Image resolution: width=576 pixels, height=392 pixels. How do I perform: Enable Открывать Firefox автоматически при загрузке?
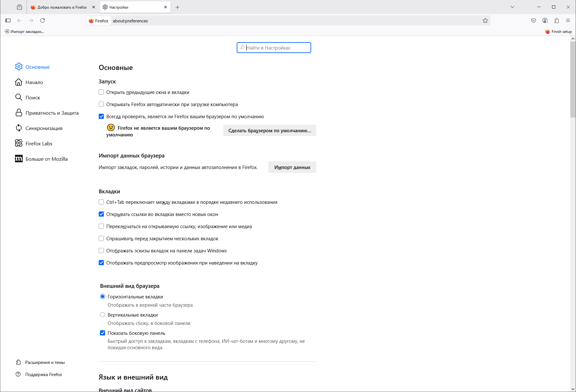pyautogui.click(x=101, y=104)
